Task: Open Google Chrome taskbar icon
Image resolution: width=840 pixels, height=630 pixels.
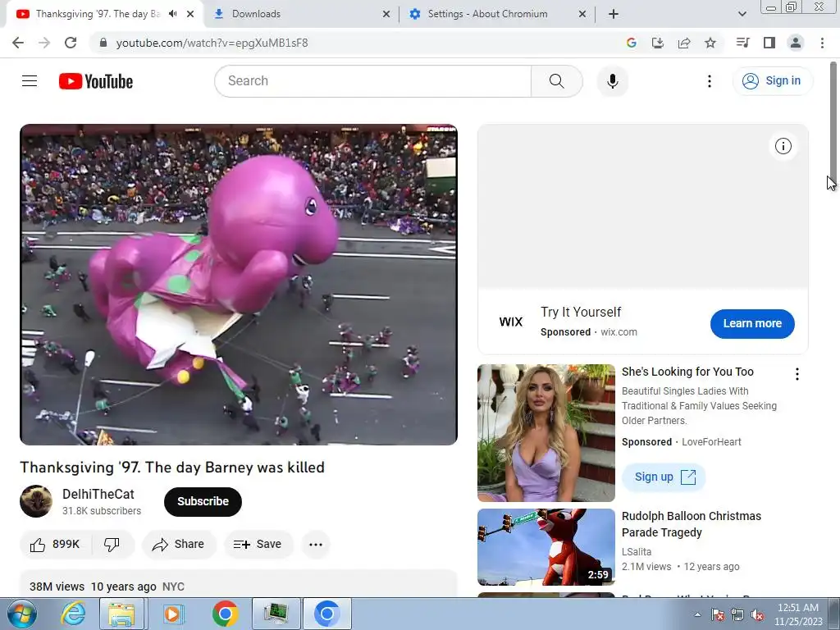Action: tap(225, 614)
